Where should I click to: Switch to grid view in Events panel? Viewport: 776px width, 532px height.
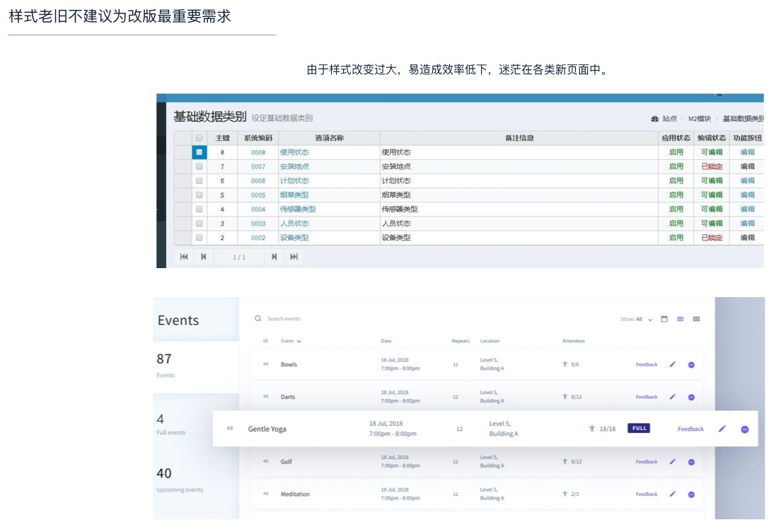click(x=695, y=319)
